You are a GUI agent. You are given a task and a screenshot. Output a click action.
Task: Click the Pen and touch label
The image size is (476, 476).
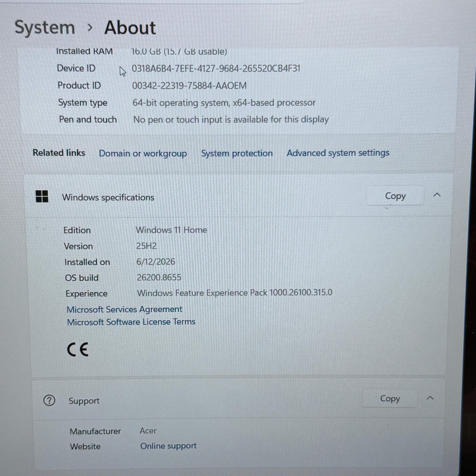88,120
